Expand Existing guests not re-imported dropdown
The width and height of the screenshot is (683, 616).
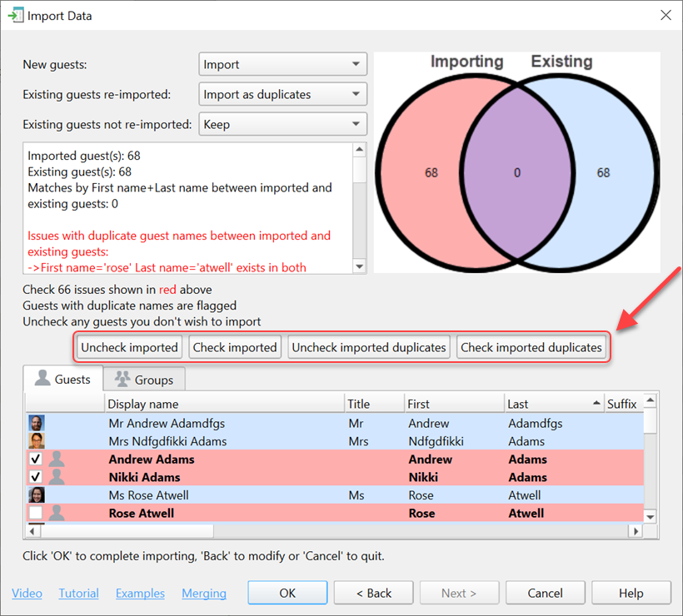(283, 124)
